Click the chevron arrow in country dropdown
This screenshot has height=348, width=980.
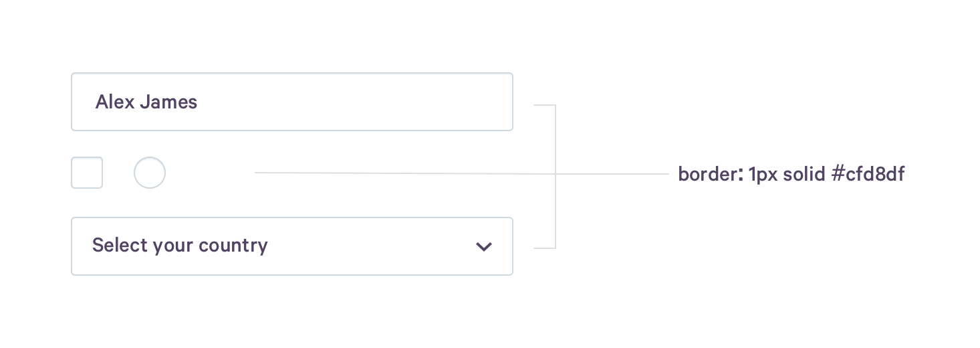click(x=483, y=246)
